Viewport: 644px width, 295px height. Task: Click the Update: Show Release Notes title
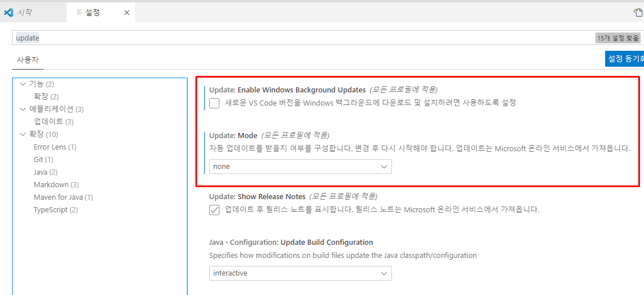point(257,196)
